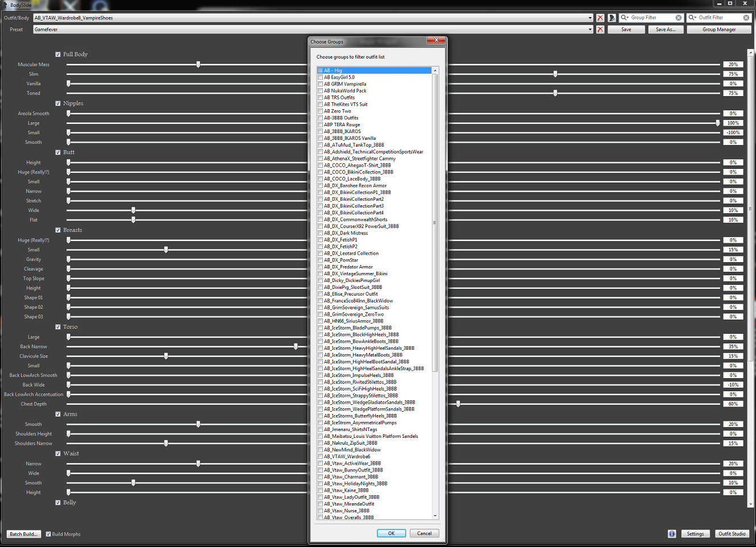
Task: Click into the Group Filter search field
Action: pyautogui.click(x=652, y=18)
